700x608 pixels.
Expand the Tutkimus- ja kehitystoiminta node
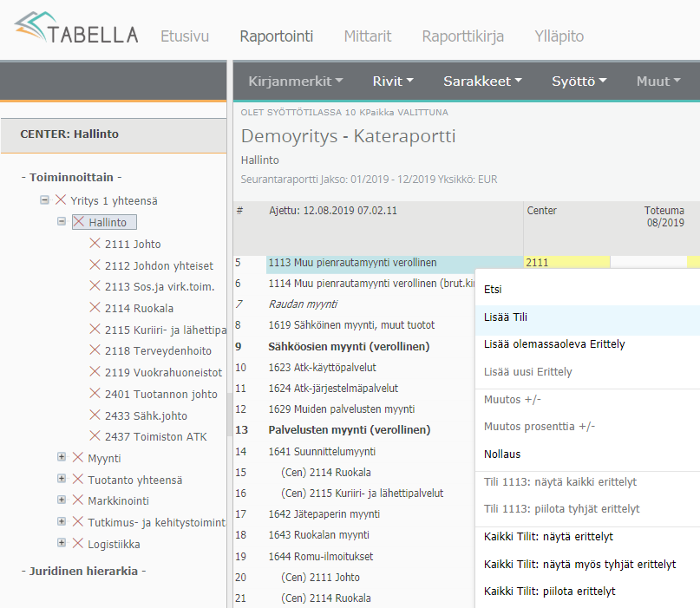click(62, 522)
